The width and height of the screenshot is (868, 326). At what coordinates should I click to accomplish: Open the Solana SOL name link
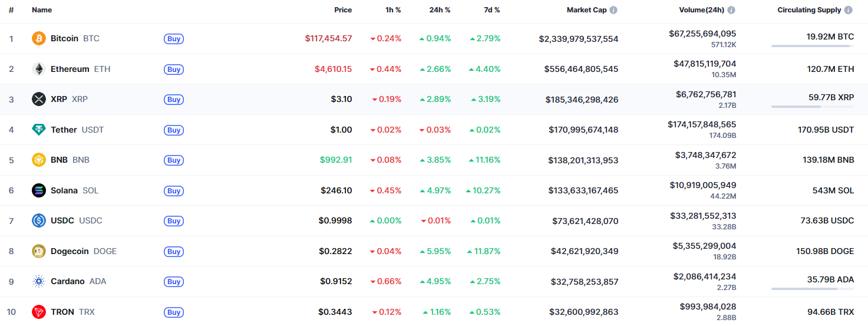pos(74,190)
